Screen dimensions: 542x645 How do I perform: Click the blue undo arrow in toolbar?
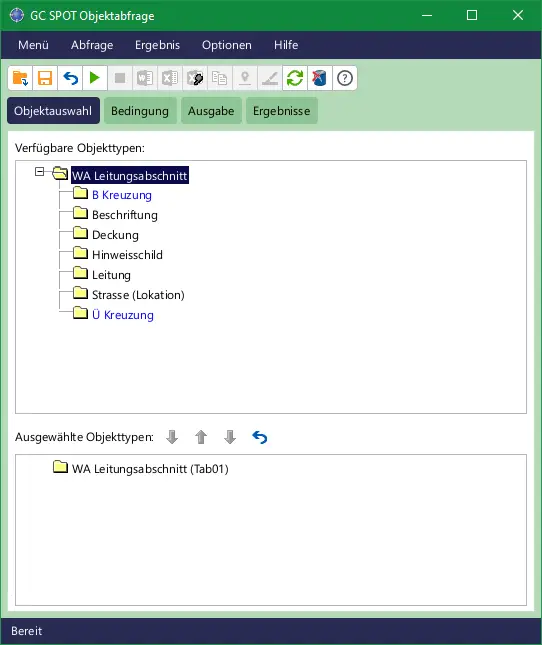click(70, 78)
